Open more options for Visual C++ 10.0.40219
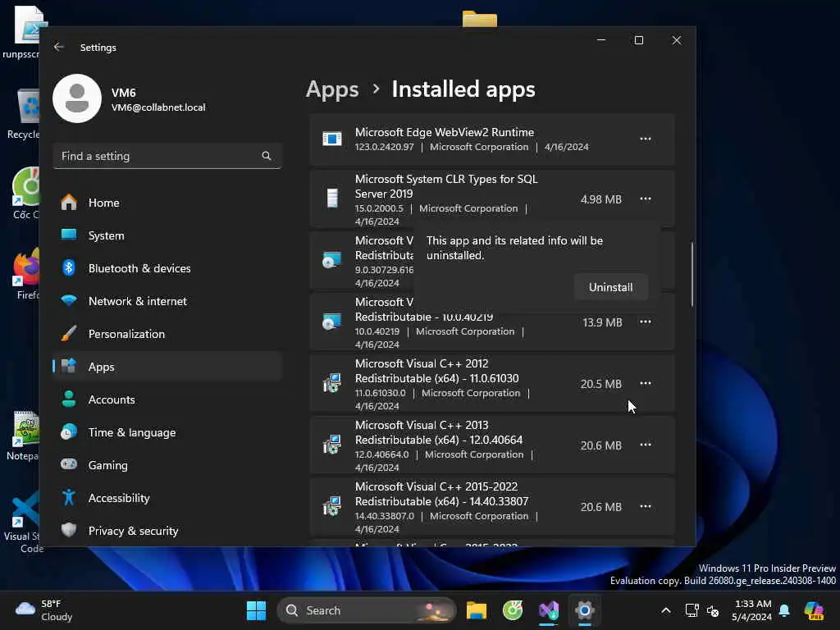840x630 pixels. [646, 322]
